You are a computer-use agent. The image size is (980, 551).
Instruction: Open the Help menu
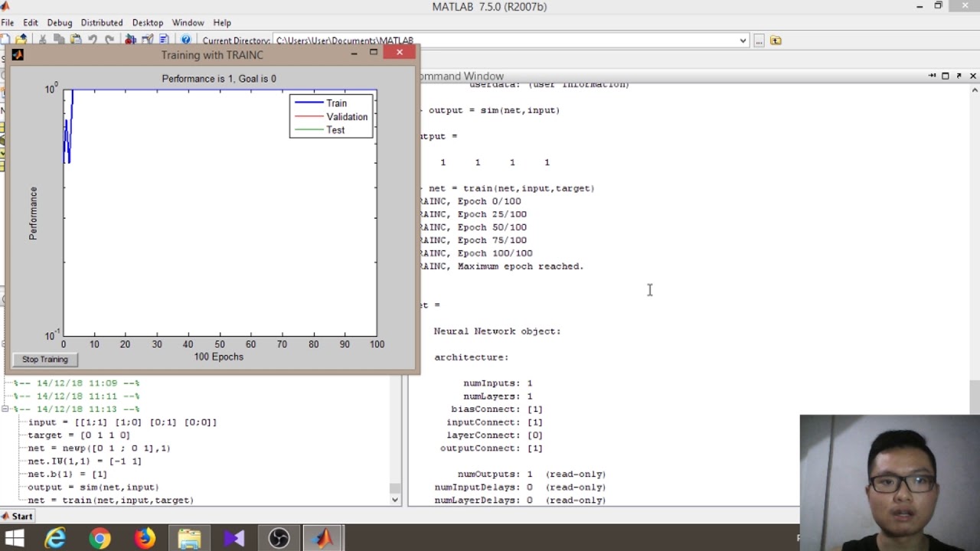point(222,23)
